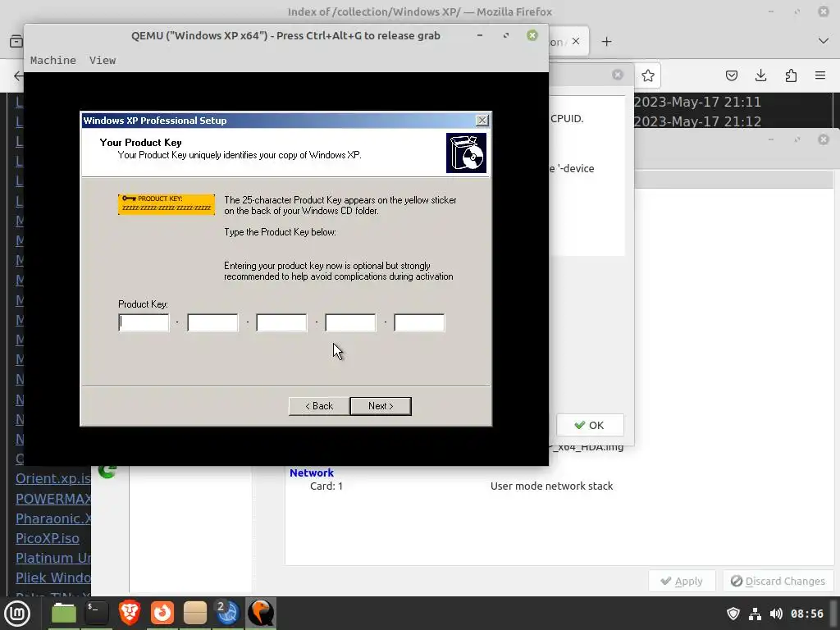Focus the third Product Key field

pos(282,323)
